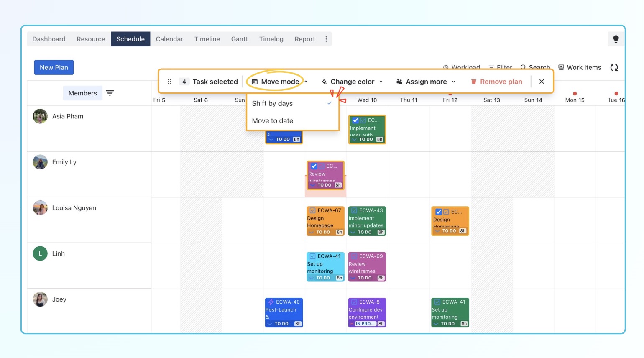644x358 pixels.
Task: Uncheck Asia Pham's Implement user auth task
Action: [355, 120]
